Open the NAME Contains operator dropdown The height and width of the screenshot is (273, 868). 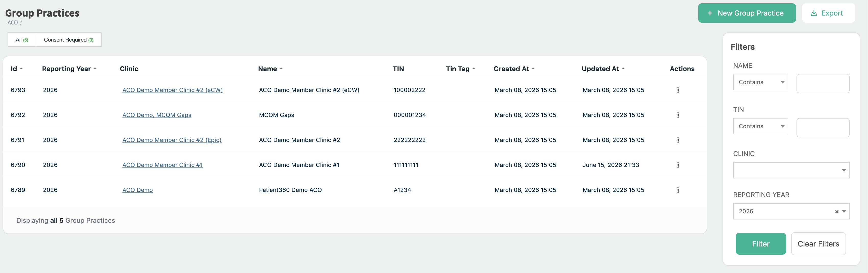click(761, 82)
